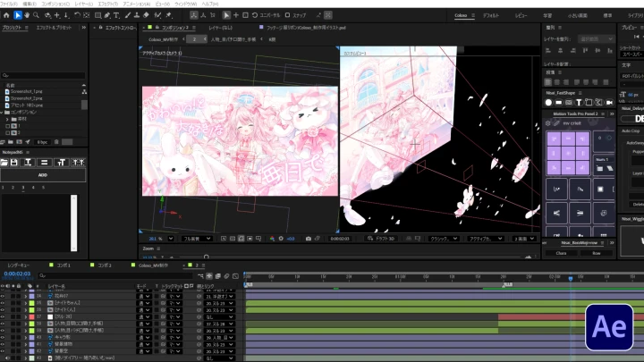Toggle Draft 3D button in viewer

(x=381, y=239)
